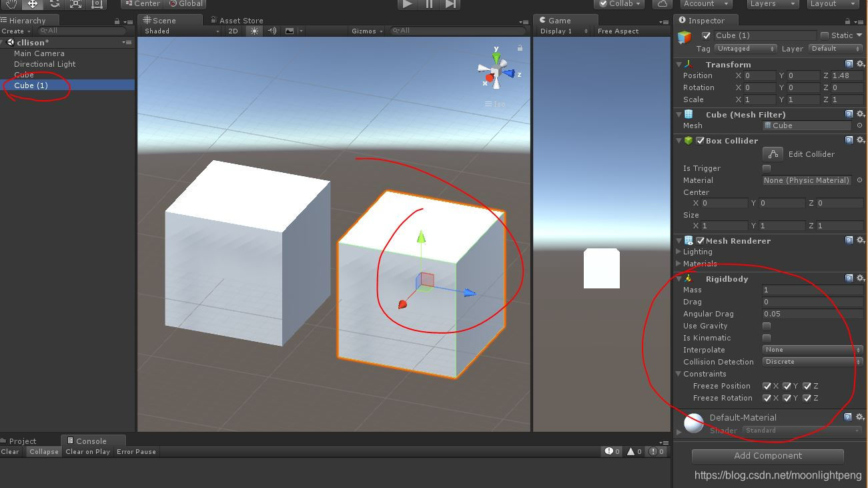The height and width of the screenshot is (488, 868).
Task: Open the Shaded draw mode dropdown
Action: click(181, 31)
